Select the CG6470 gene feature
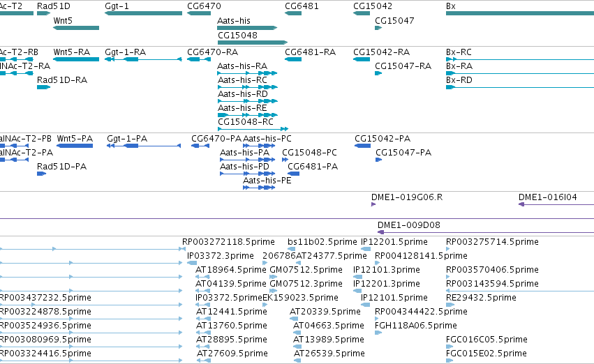The height and width of the screenshot is (364, 594). 199,13
